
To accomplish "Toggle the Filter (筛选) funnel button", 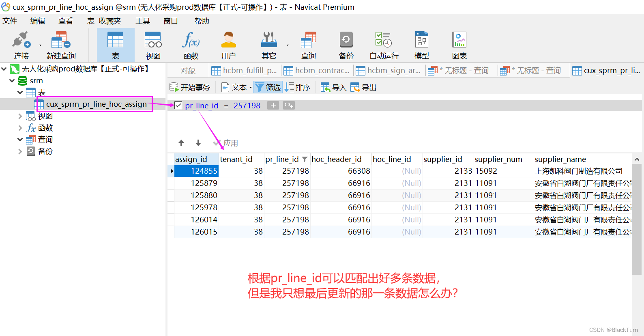I will 268,87.
